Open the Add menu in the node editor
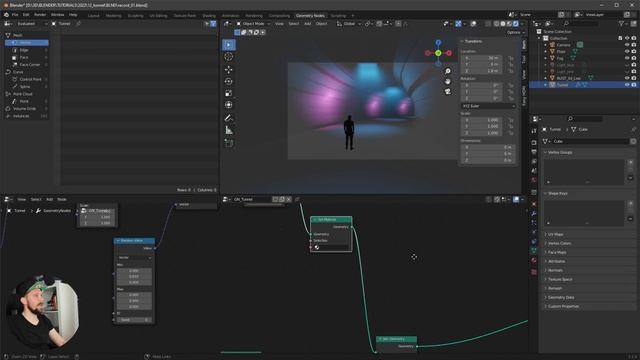640x360 pixels. tap(49, 199)
